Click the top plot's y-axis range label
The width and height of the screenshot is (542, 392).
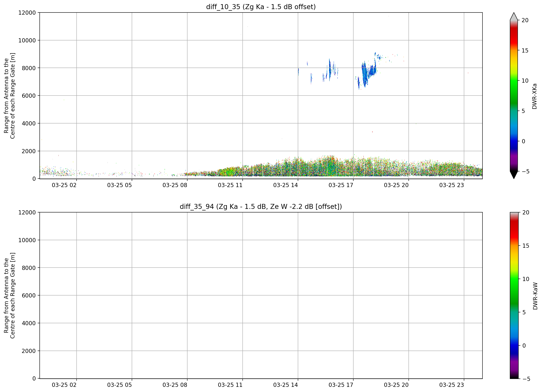tap(9, 96)
